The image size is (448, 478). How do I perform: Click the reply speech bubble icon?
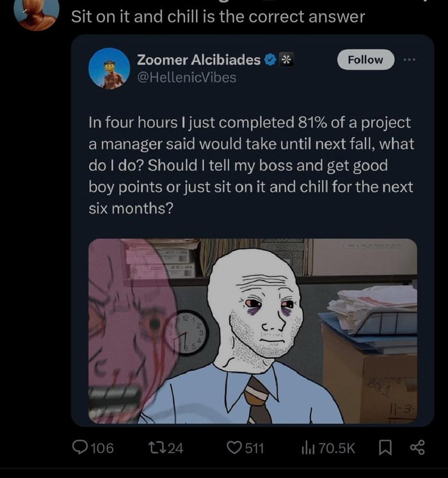click(79, 448)
